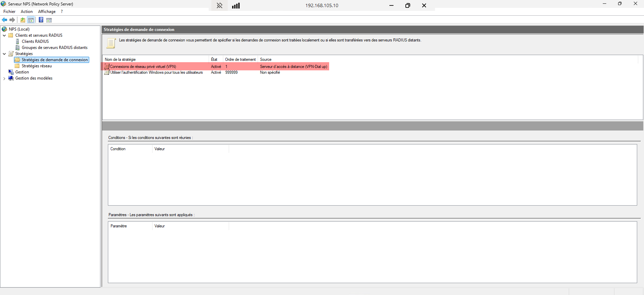644x295 pixels.
Task: Open Help using the question-mark toolbar icon
Action: point(41,20)
